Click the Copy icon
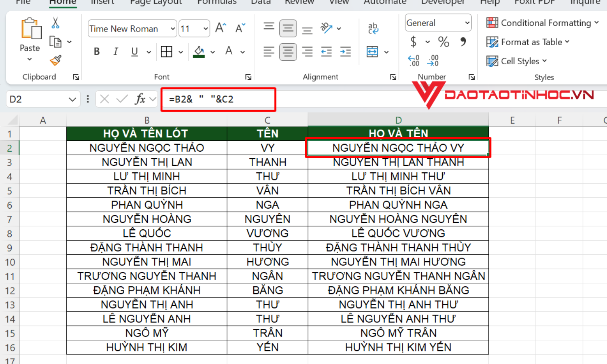This screenshot has width=607, height=364. (55, 42)
